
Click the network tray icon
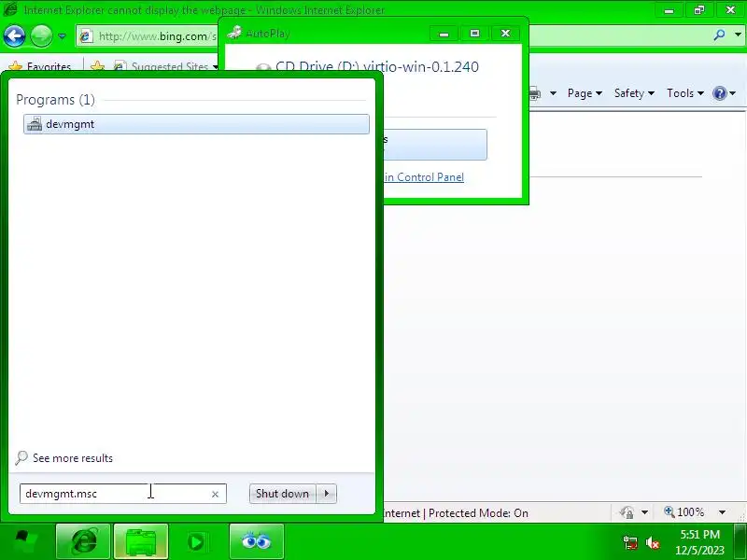tap(630, 542)
